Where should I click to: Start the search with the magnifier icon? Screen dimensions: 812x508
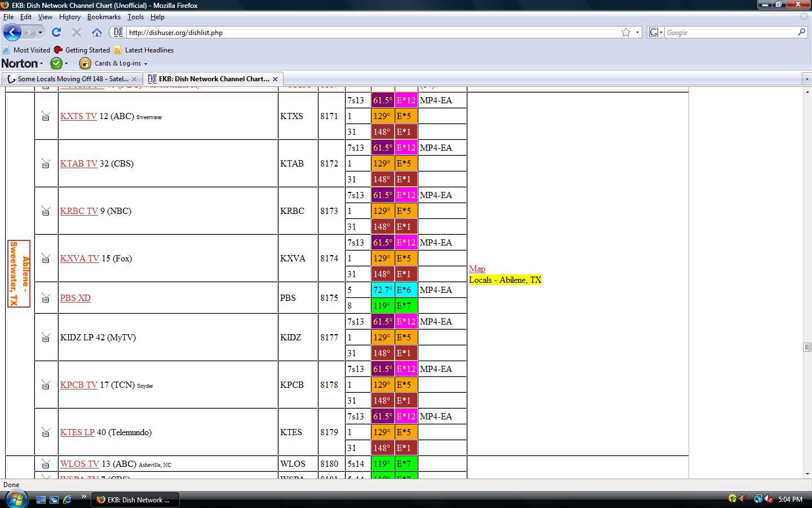[x=801, y=32]
